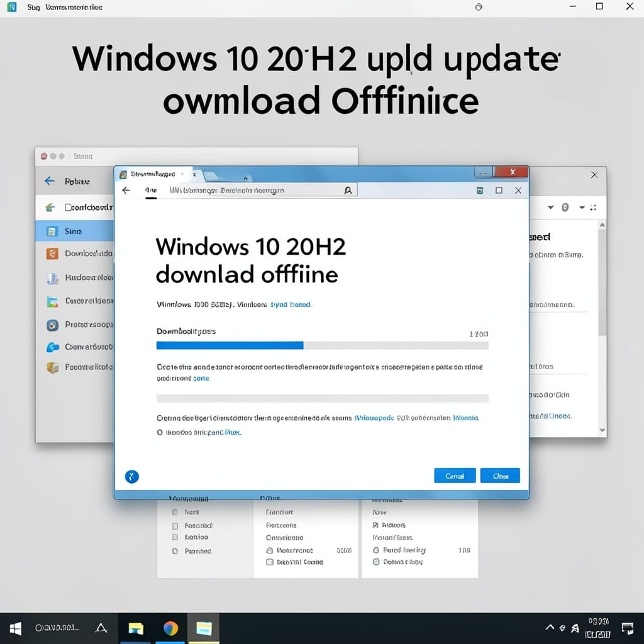Click the blue Close button in the dialog

pos(500,475)
